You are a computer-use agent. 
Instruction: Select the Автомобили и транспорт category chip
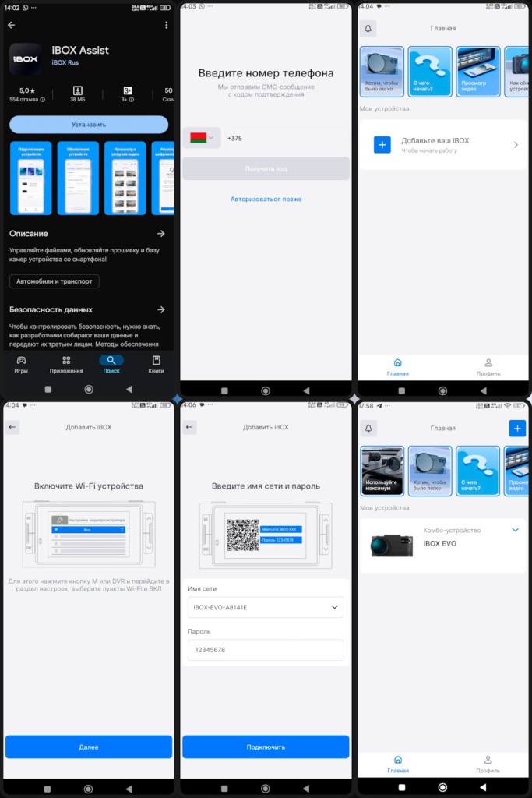(55, 281)
